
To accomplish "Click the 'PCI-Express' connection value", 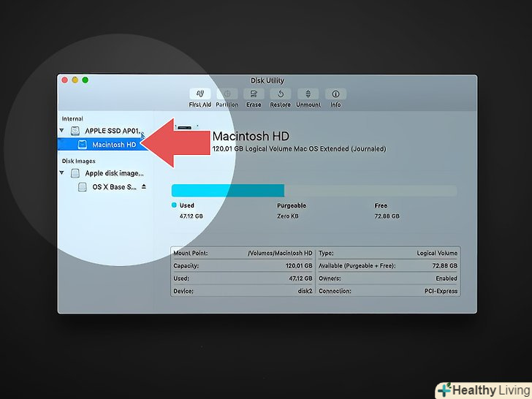I will pos(441,291).
